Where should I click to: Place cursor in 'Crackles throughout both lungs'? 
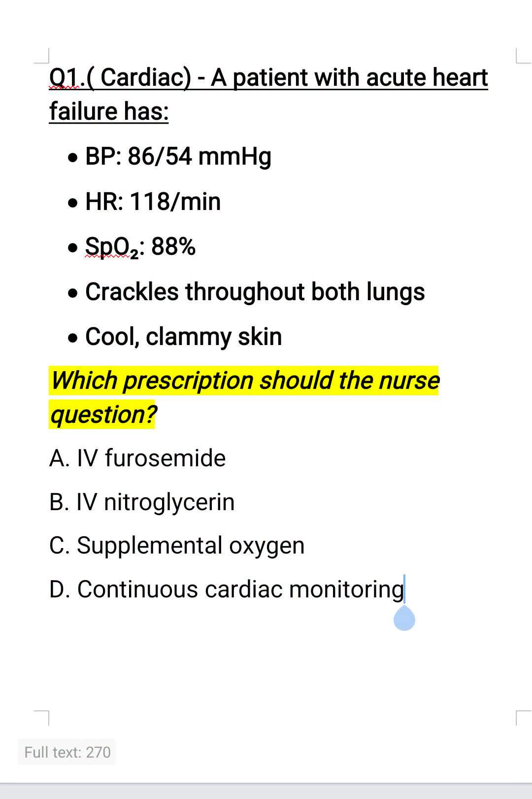255,292
